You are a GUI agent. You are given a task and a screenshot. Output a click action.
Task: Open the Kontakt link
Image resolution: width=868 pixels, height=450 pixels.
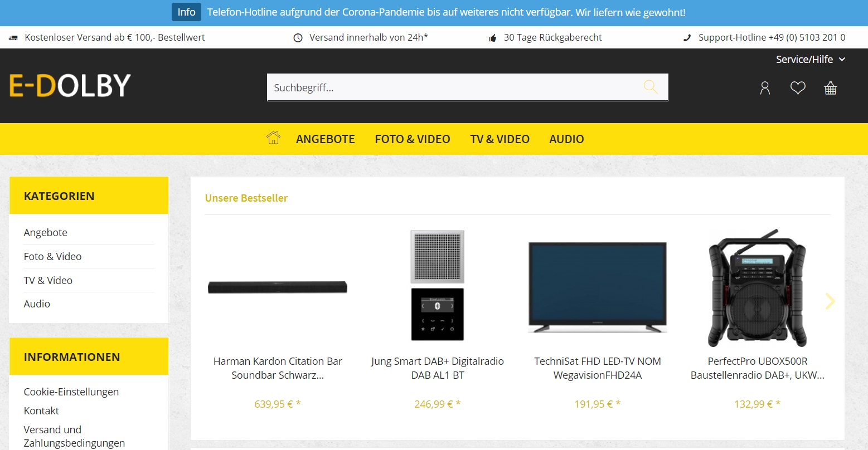(41, 411)
